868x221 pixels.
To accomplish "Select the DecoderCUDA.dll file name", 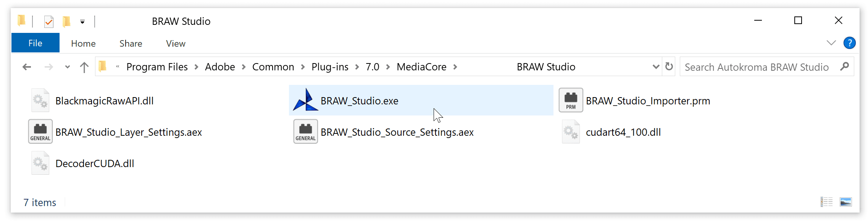I will tap(95, 163).
